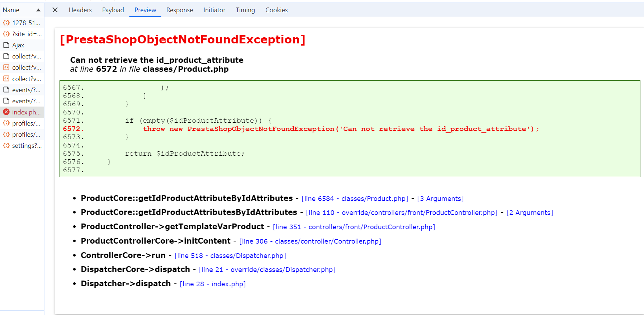This screenshot has width=644, height=315.
Task: Expand the 3 Arguments link
Action: coord(440,199)
